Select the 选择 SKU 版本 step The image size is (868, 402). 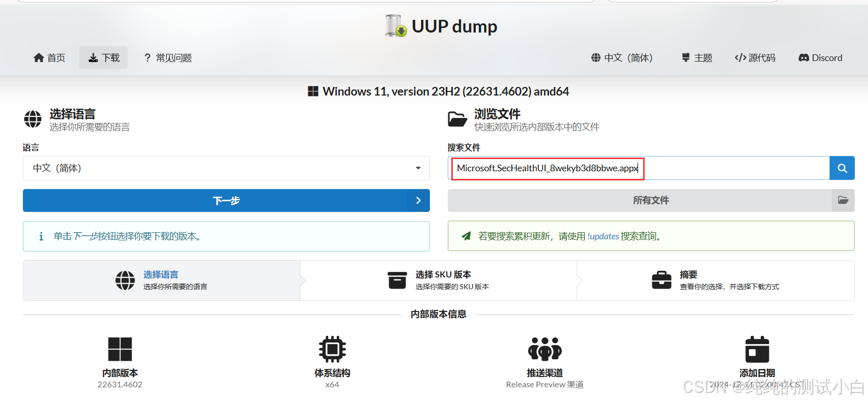tap(439, 281)
